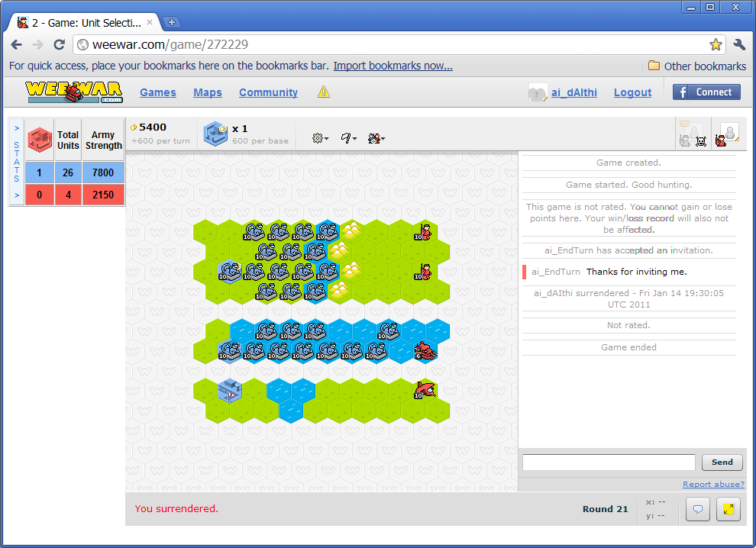Click the Thanks for inviting me. chat message
Image resolution: width=756 pixels, height=548 pixels.
click(x=636, y=272)
